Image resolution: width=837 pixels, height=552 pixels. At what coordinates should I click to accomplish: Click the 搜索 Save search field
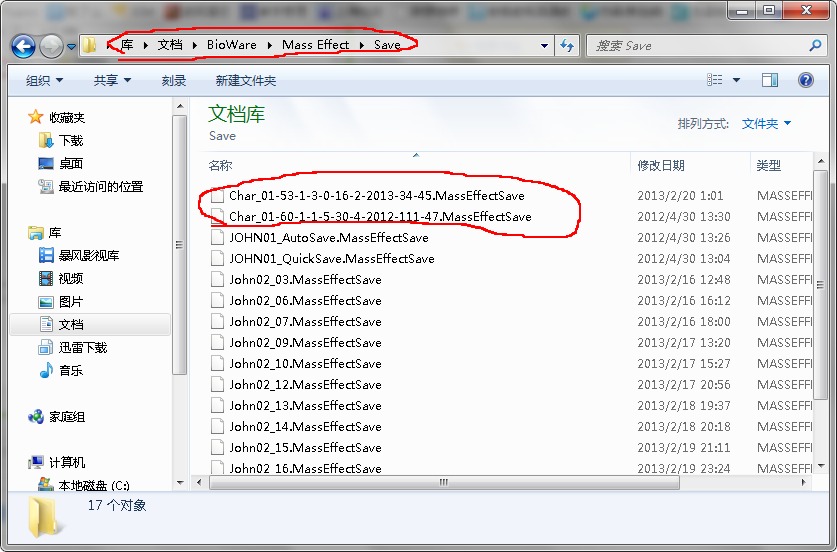coord(699,46)
